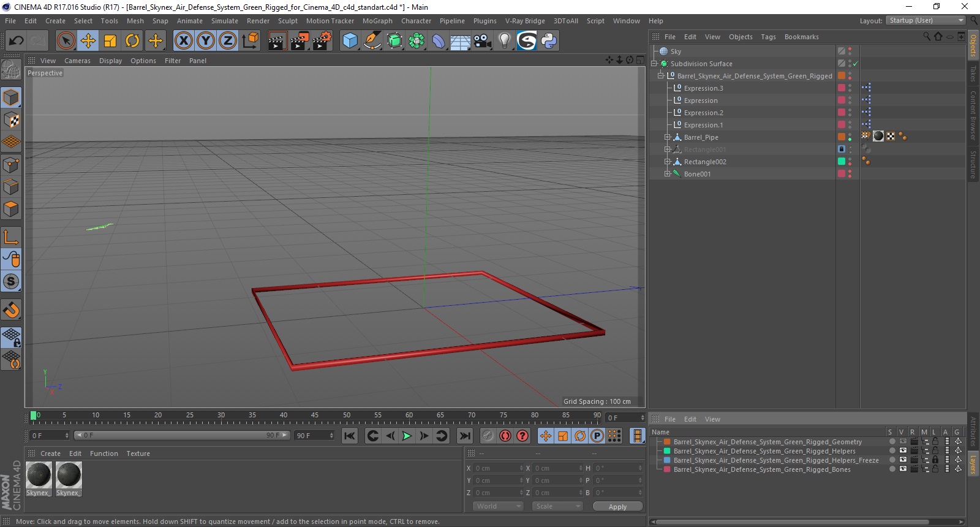Activate the Rotate tool

(132, 41)
